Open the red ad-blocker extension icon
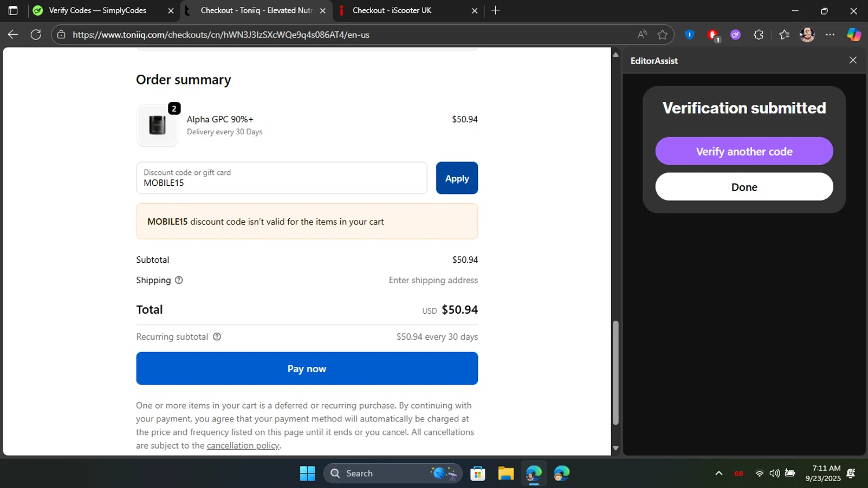Viewport: 868px width, 488px height. 713,35
